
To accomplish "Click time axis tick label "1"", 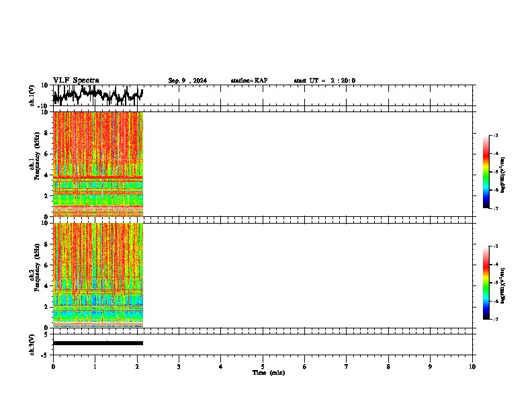I will [95, 367].
